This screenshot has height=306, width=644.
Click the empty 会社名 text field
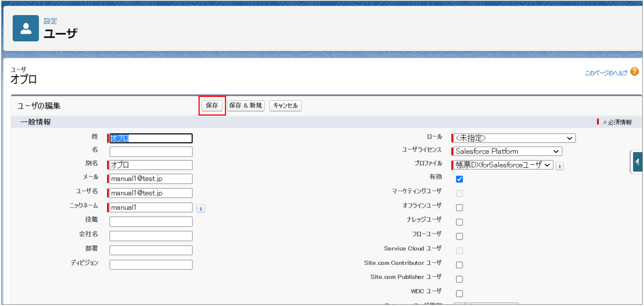(151, 236)
